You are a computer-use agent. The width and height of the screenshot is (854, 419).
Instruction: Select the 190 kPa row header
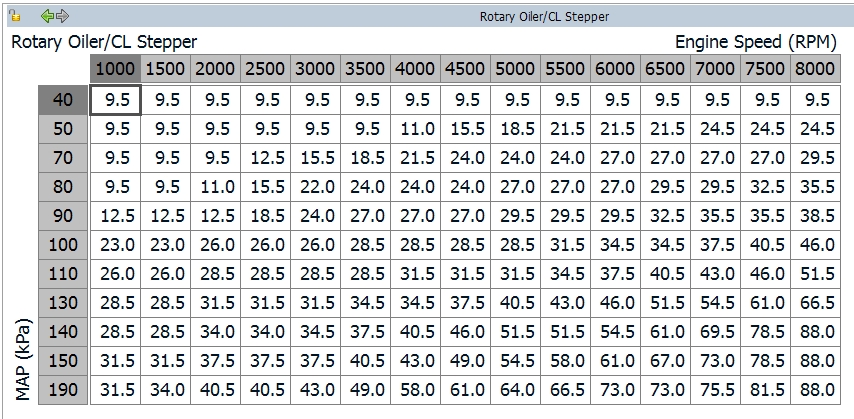click(63, 390)
